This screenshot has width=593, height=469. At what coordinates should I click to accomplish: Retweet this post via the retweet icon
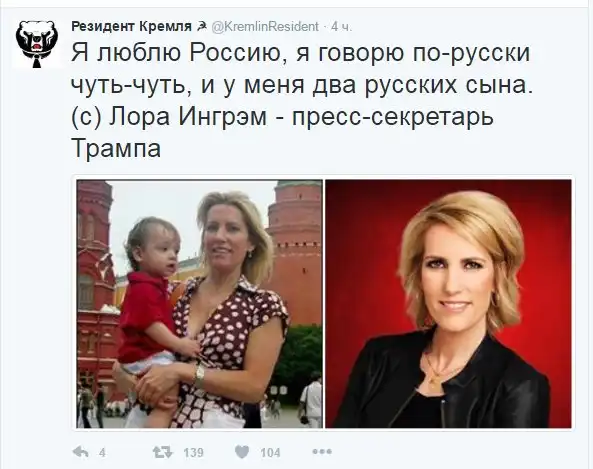tap(162, 452)
